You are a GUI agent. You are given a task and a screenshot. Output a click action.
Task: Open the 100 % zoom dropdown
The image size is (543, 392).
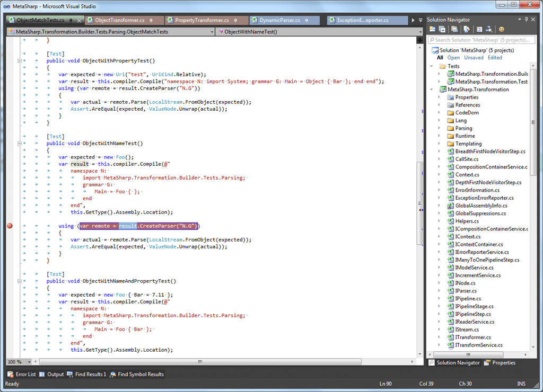[29, 362]
